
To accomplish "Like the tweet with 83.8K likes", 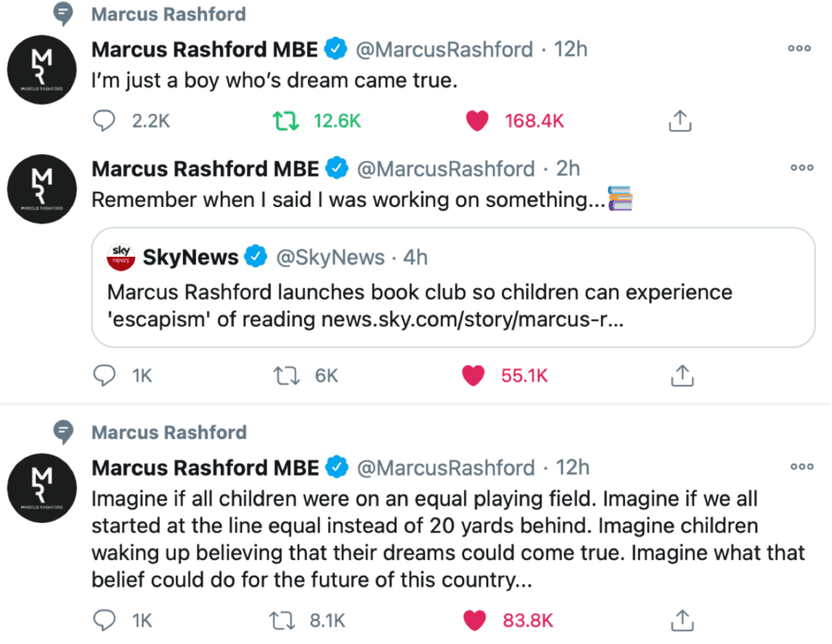I will 473,620.
